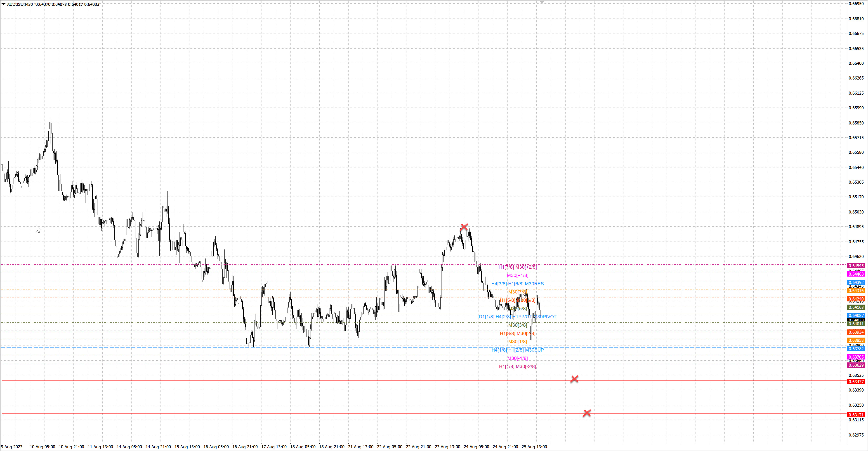Viewport: 868px width, 451px height.
Task: Click the black current price tag 0.64033
Action: tap(856, 320)
